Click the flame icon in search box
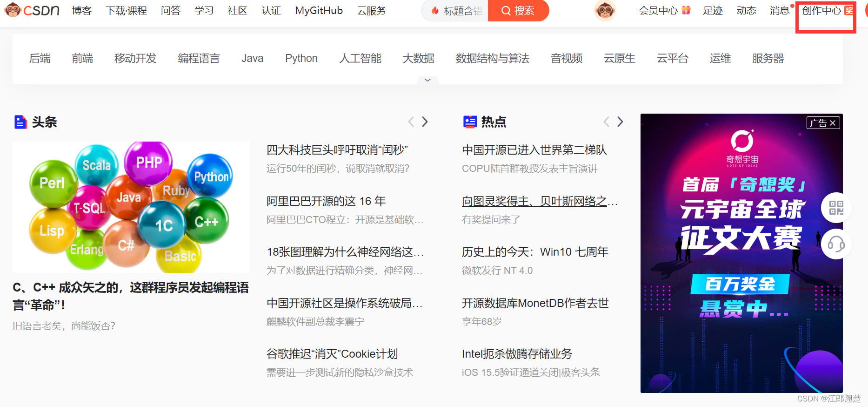This screenshot has height=407, width=868. pyautogui.click(x=435, y=11)
